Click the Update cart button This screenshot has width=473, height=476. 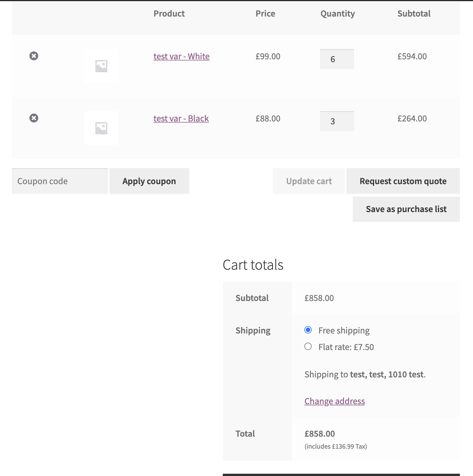coord(309,181)
